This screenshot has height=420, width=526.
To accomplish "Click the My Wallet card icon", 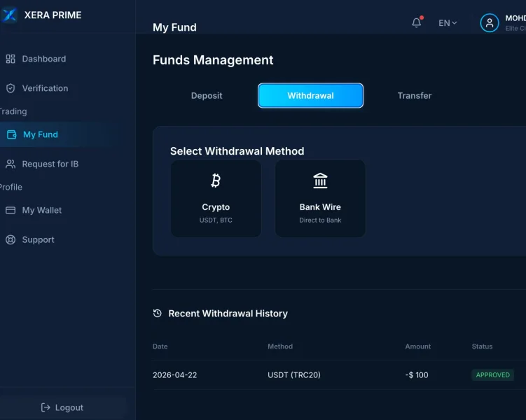I will point(11,210).
